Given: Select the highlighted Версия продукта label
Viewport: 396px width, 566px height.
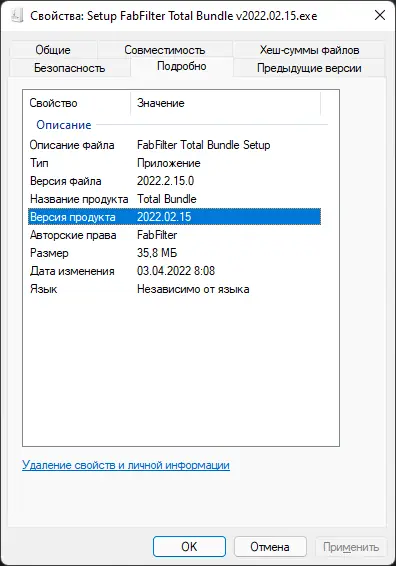Looking at the screenshot, I should pyautogui.click(x=73, y=217).
